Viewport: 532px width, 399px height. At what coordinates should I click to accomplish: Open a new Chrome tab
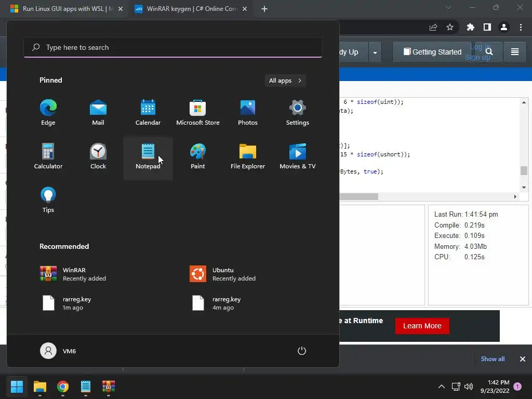pyautogui.click(x=264, y=9)
